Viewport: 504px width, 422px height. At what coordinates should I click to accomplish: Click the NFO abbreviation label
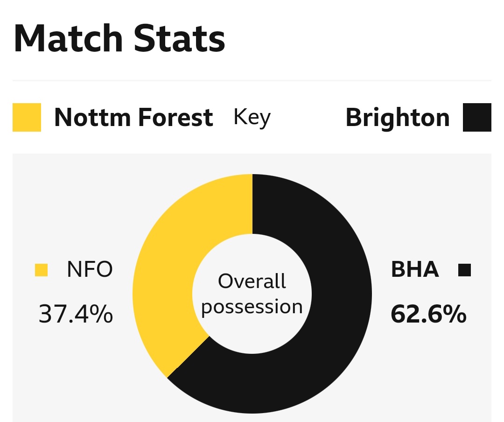pos(90,269)
